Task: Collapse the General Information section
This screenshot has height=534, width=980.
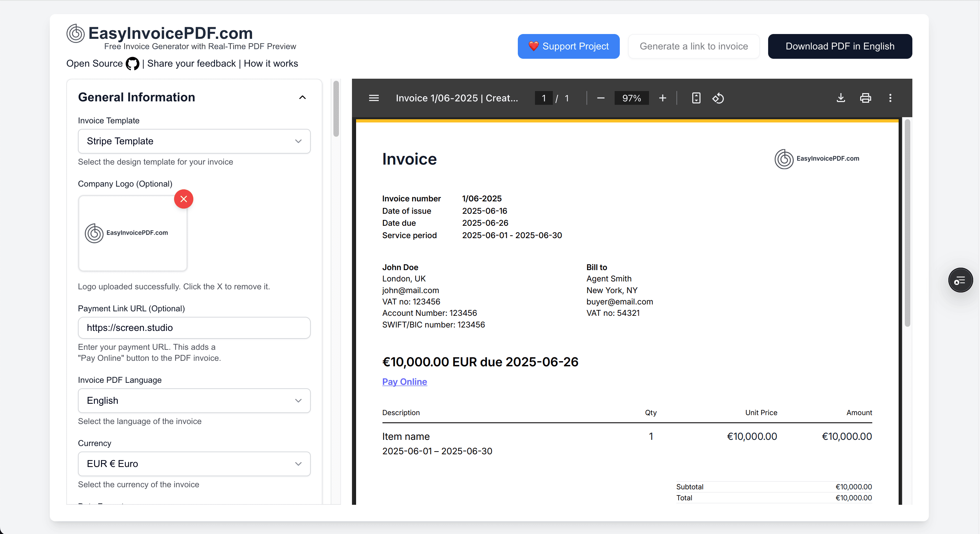Action: 303,98
